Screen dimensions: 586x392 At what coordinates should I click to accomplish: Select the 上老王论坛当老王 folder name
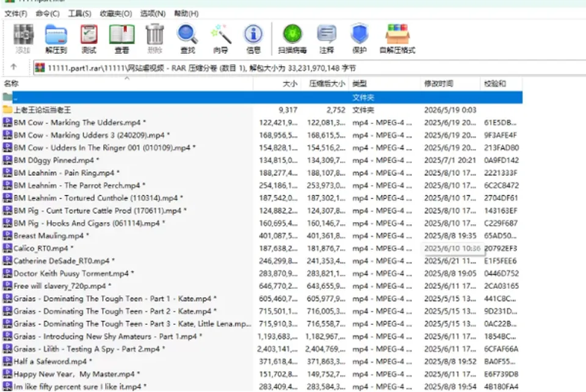(x=42, y=110)
